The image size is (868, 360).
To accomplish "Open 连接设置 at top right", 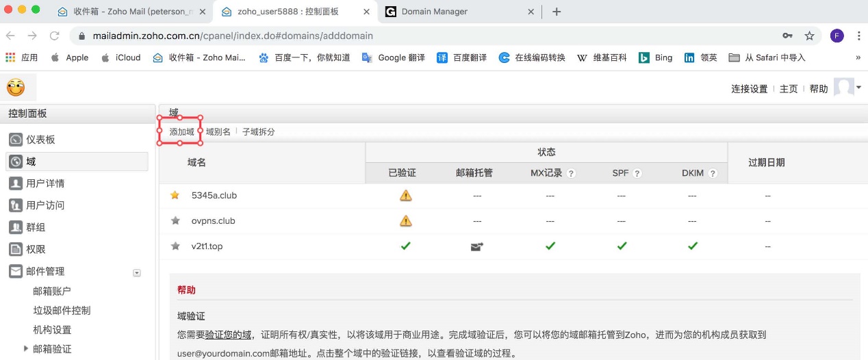I will click(750, 89).
